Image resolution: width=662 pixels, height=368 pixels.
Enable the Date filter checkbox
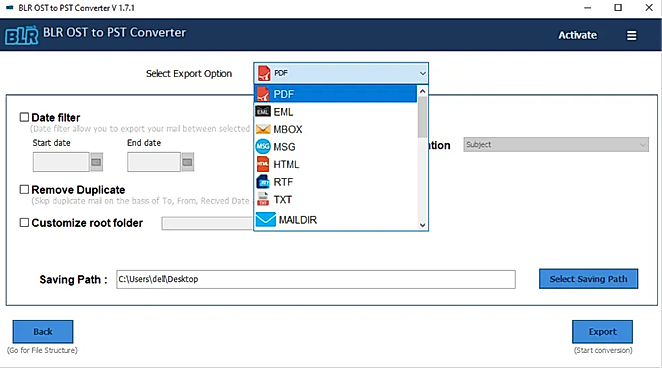point(24,117)
